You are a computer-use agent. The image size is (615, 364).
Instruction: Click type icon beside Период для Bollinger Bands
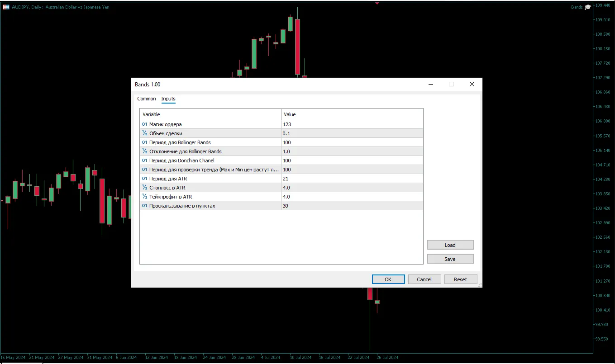tap(145, 142)
